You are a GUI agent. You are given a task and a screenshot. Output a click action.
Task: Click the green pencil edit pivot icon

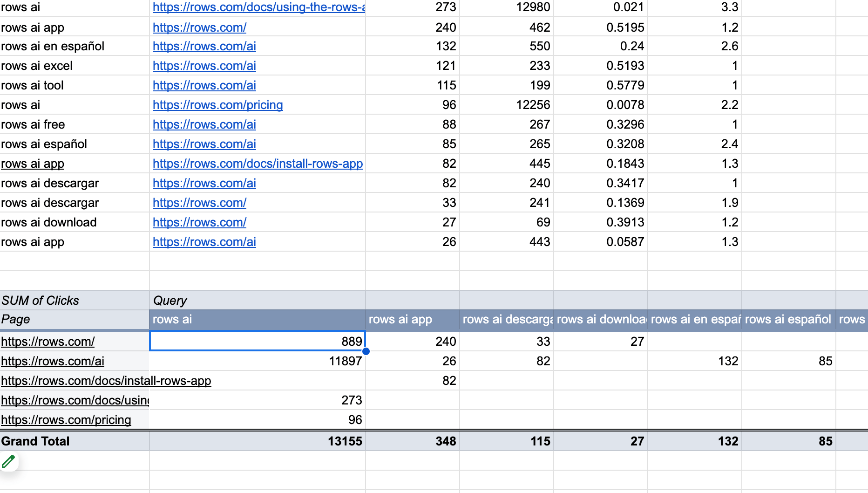(x=8, y=461)
